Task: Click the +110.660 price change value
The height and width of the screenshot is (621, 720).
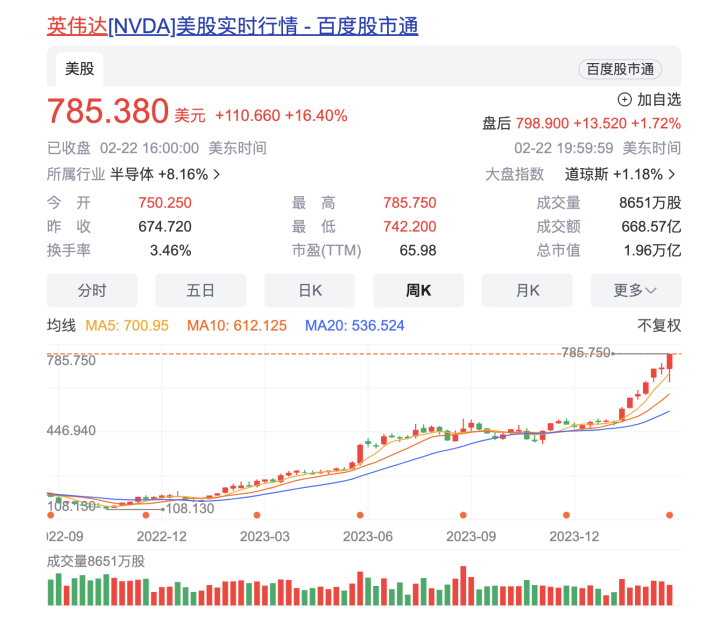Action: point(248,116)
